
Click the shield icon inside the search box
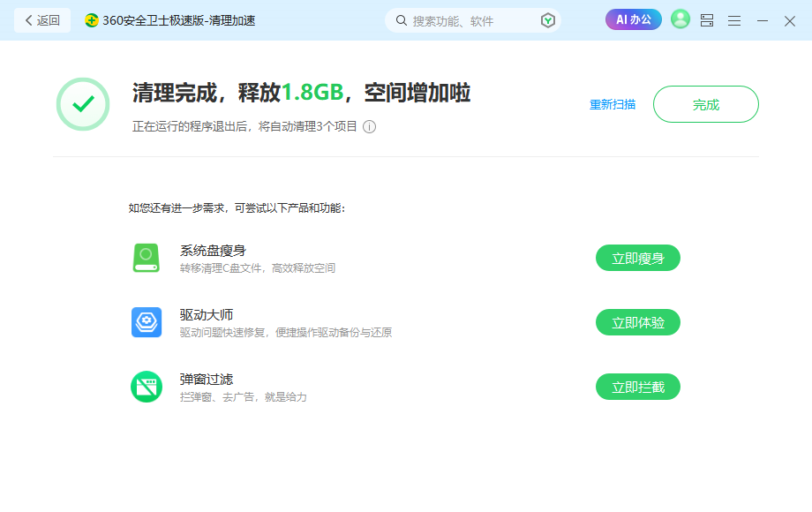547,19
